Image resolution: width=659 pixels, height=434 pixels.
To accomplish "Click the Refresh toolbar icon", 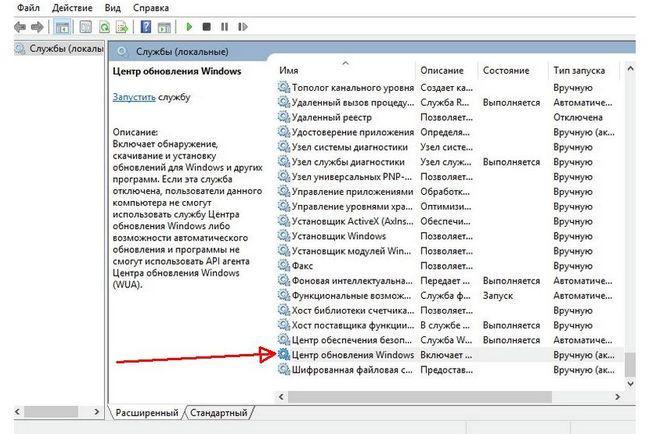I will tap(104, 27).
